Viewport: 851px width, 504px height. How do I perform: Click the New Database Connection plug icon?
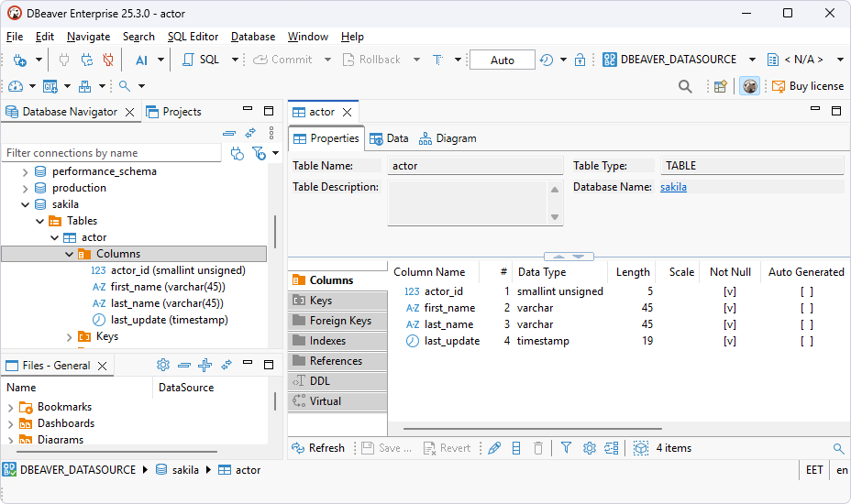click(x=19, y=60)
